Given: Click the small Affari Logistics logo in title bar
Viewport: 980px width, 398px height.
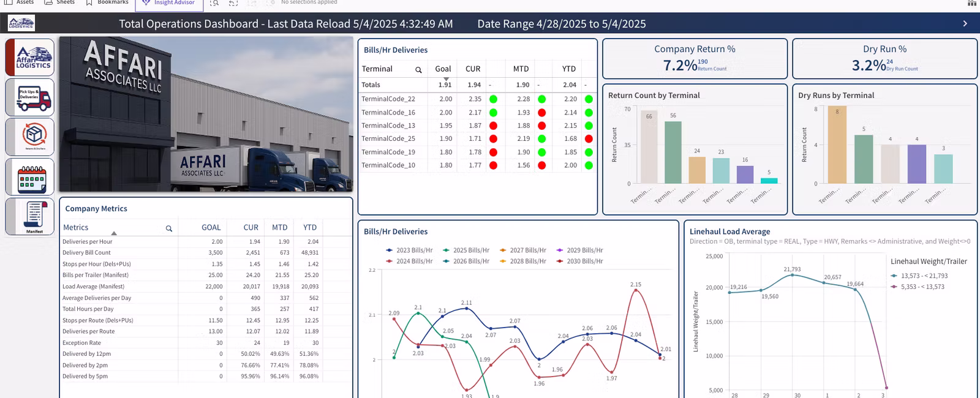Looking at the screenshot, I should coord(21,23).
